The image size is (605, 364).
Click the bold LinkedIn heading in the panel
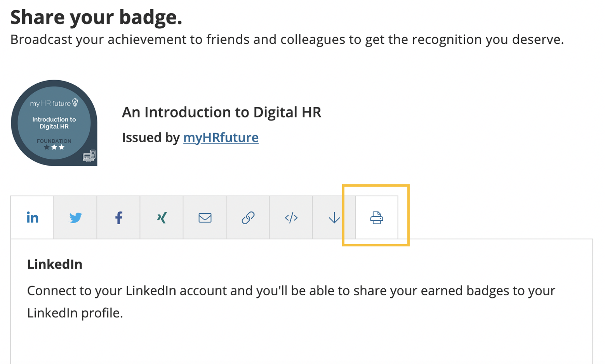[x=55, y=264]
